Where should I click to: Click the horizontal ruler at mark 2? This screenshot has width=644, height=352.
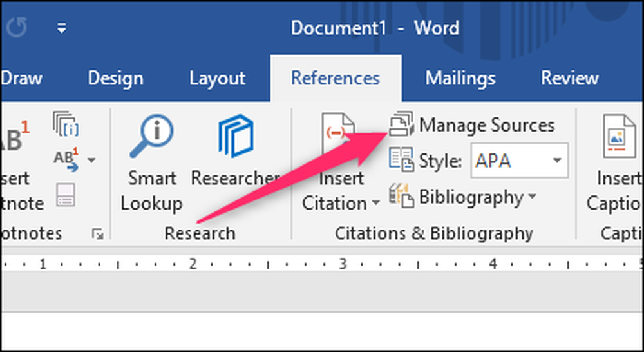pyautogui.click(x=193, y=264)
